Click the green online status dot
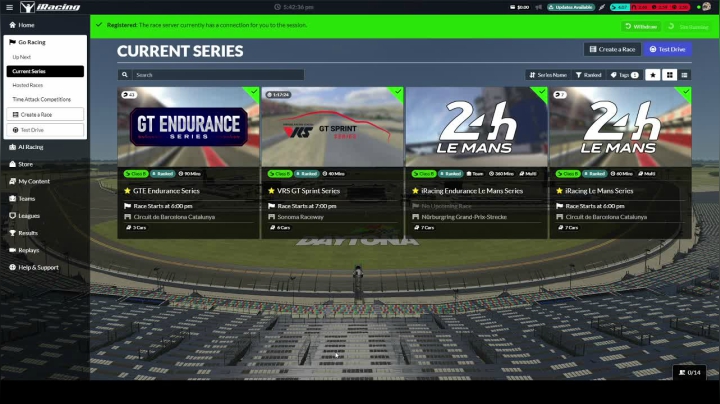The width and height of the screenshot is (720, 404). point(698,7)
